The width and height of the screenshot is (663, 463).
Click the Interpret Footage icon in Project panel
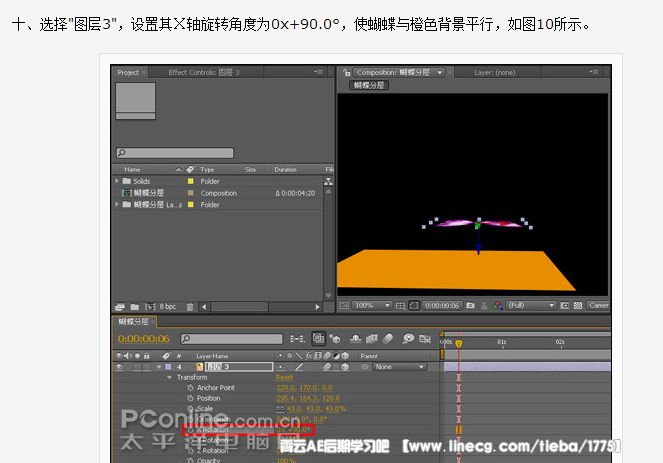click(x=120, y=307)
